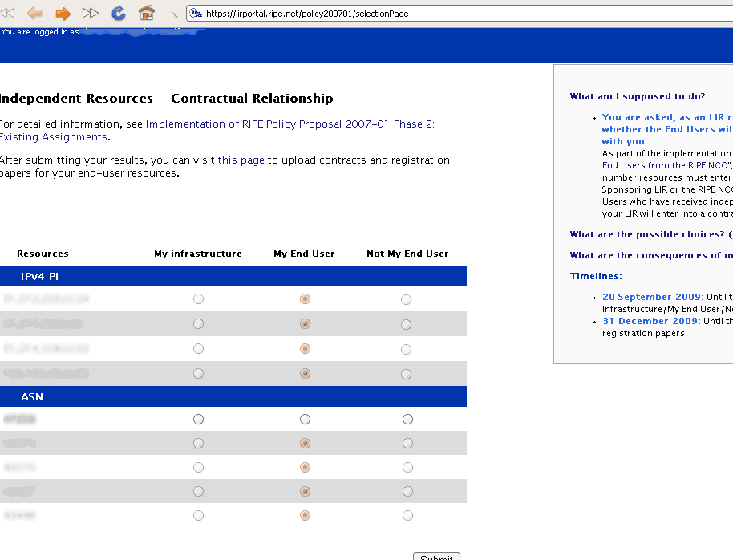Choose My End User for third IPv4 PI row

point(306,348)
